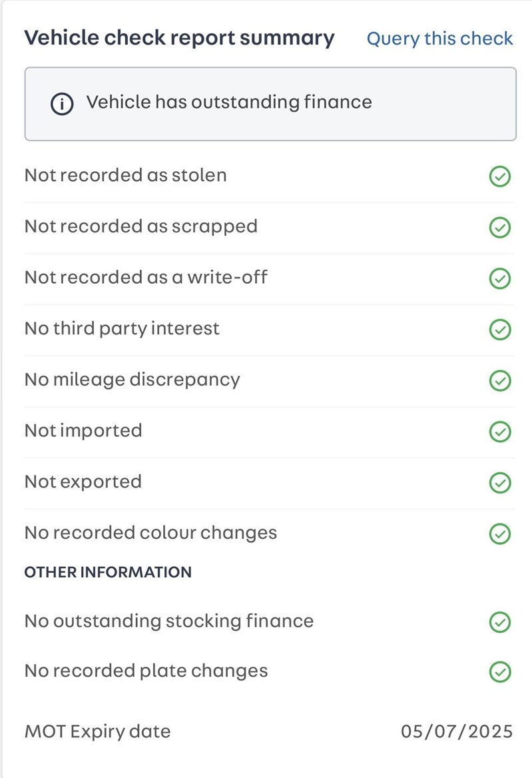
Task: Click the MOT Expiry date value 05/07/2025
Action: click(x=457, y=731)
